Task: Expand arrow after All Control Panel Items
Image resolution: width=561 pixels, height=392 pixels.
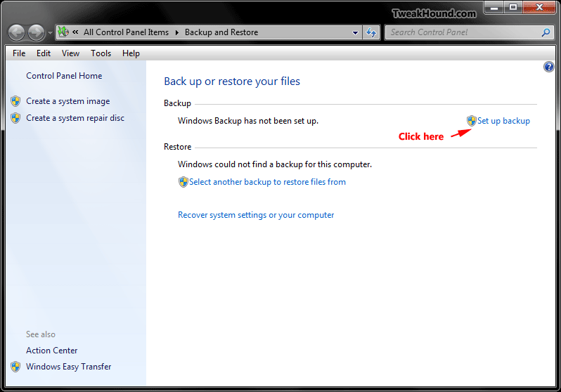Action: tap(176, 32)
